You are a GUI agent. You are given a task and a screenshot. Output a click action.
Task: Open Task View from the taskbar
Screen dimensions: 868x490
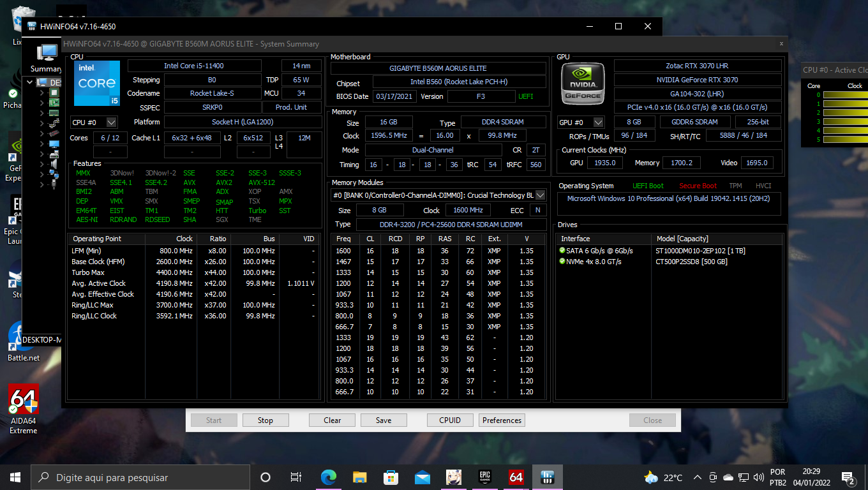coord(296,477)
